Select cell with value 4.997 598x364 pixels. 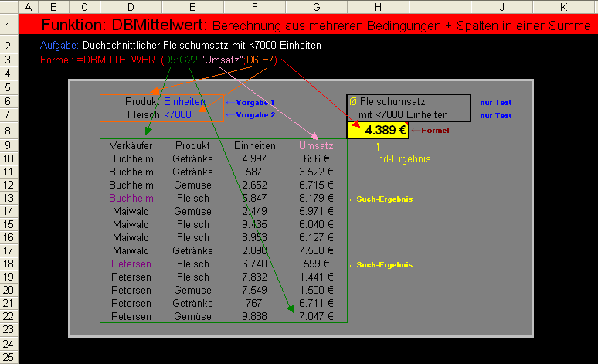click(254, 158)
